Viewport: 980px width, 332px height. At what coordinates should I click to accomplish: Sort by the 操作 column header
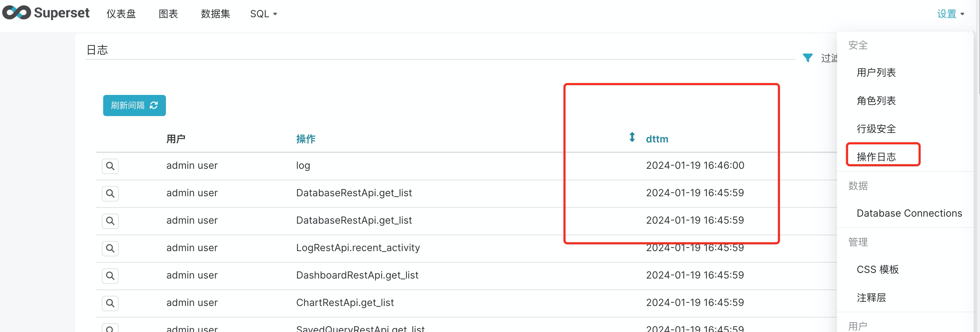pos(305,139)
